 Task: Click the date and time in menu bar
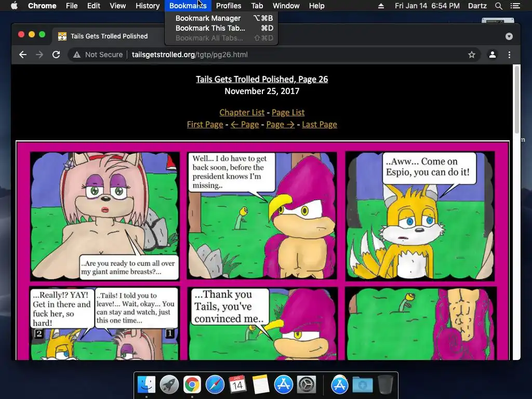pyautogui.click(x=427, y=6)
